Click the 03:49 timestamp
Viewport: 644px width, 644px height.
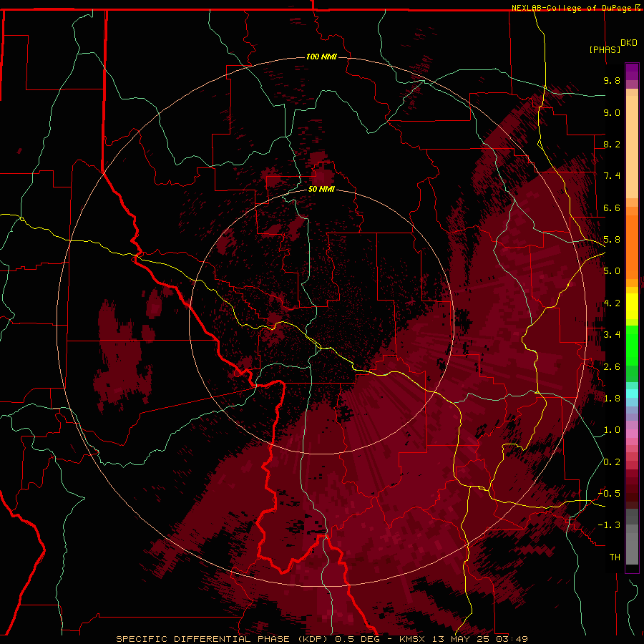[512, 639]
